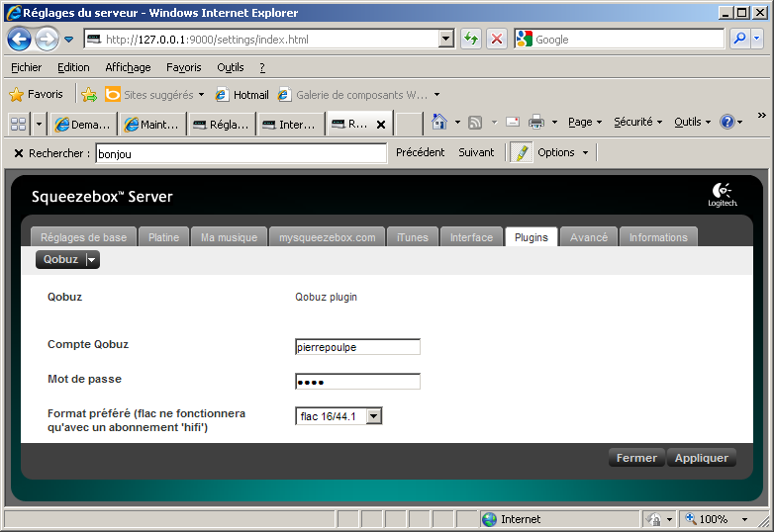The width and height of the screenshot is (774, 532).
Task: Go forward with the browser Forward arrow
Action: 47,39
